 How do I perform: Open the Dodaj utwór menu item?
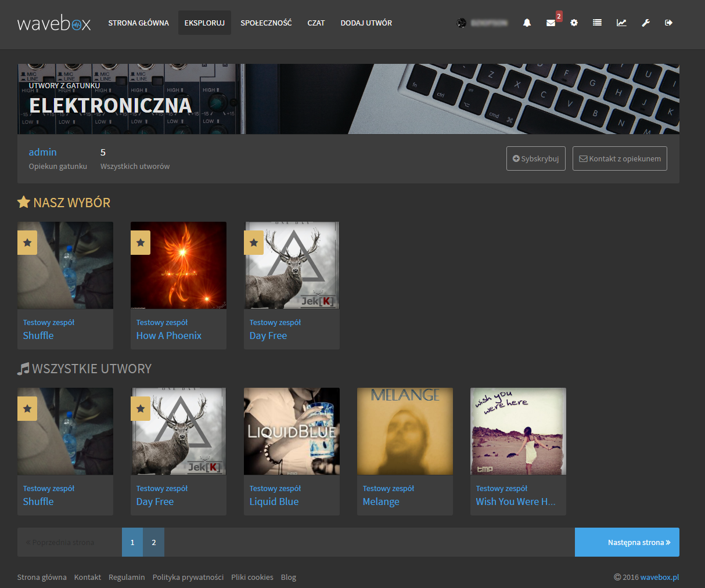click(x=366, y=23)
